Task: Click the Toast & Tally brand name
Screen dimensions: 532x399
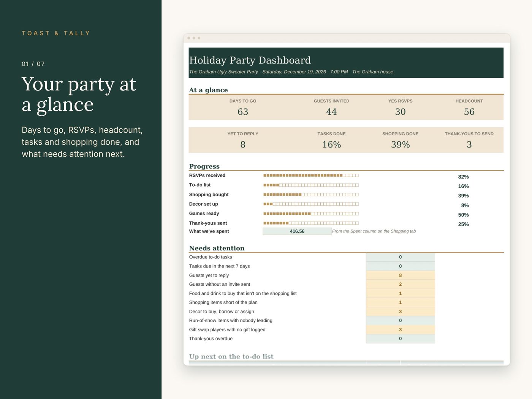Action: [56, 33]
